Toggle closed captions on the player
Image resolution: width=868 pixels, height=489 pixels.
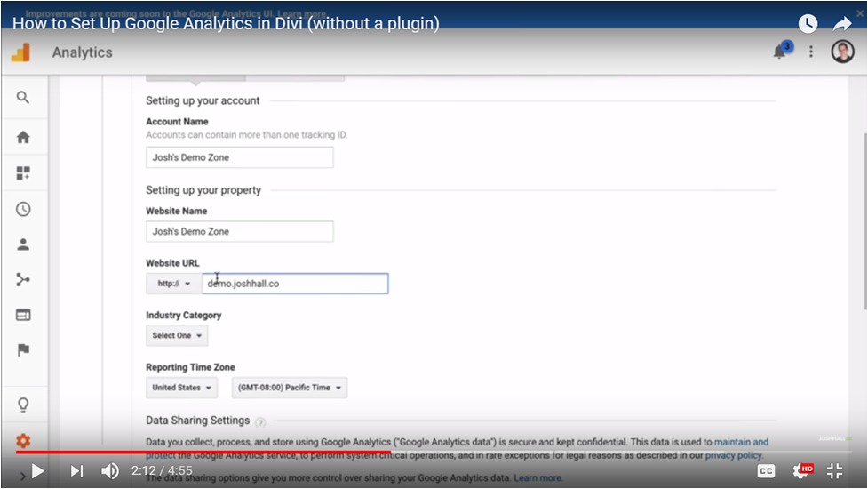[765, 471]
